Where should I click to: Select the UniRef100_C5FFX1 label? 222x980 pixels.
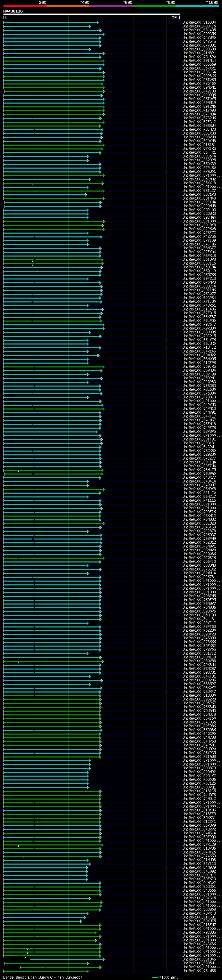199,152
